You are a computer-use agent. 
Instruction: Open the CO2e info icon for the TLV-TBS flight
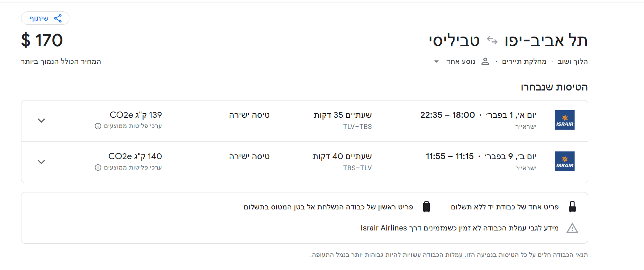pos(97,126)
